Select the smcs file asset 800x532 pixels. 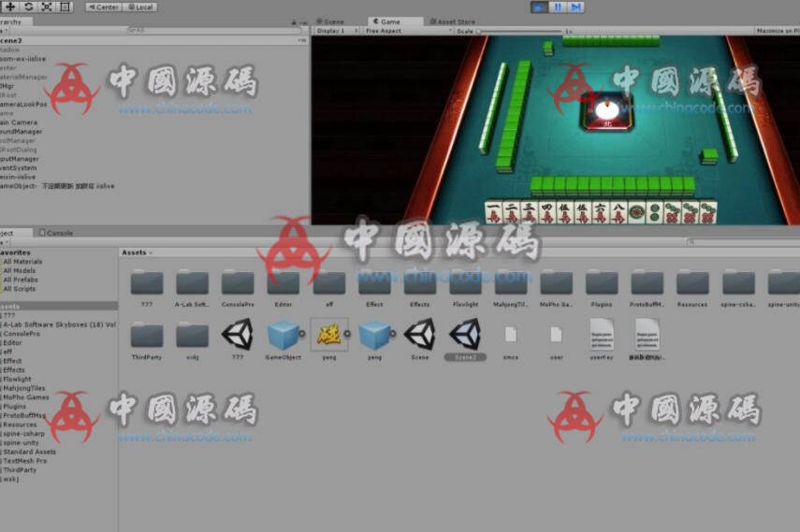[x=511, y=335]
